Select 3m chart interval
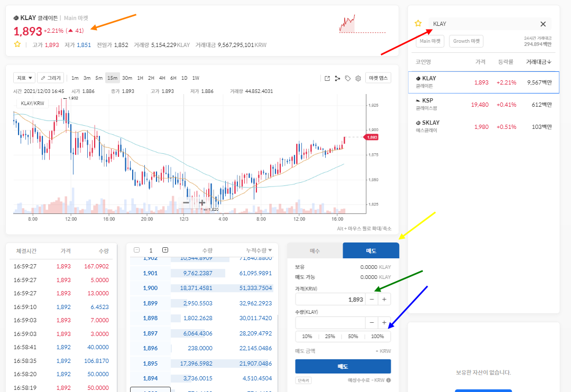571x392 pixels. pyautogui.click(x=87, y=78)
